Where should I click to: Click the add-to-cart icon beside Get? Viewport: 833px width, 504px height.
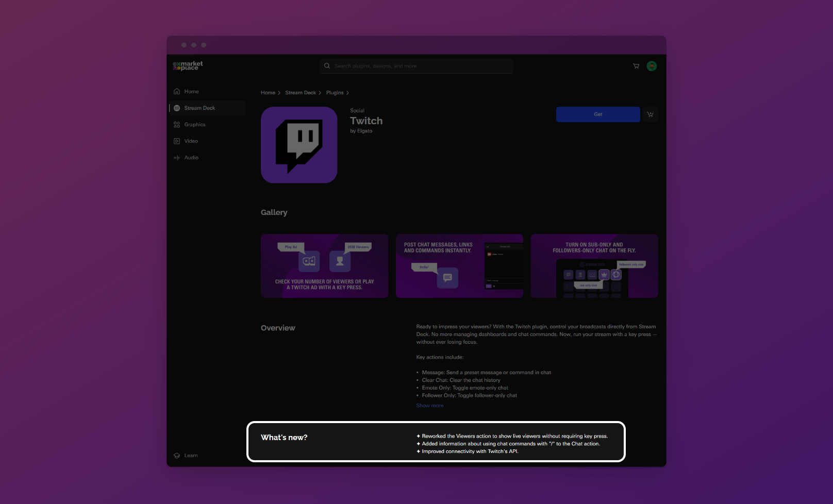click(650, 114)
